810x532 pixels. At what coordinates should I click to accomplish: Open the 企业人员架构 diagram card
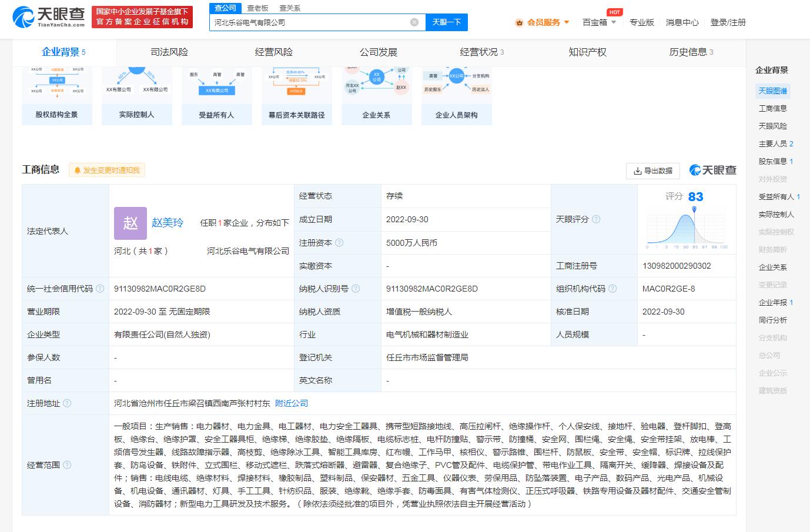click(x=457, y=96)
